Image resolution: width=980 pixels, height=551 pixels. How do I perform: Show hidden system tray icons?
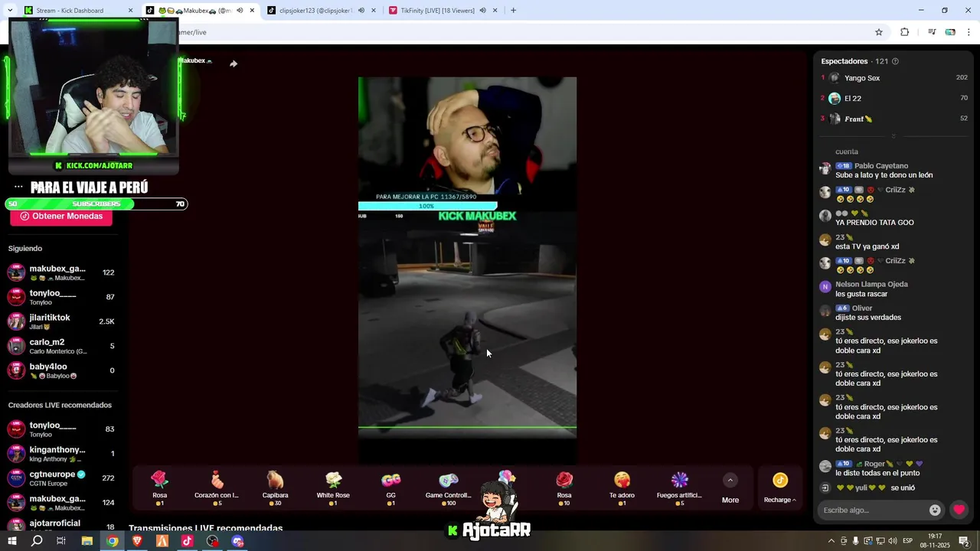[x=831, y=541]
